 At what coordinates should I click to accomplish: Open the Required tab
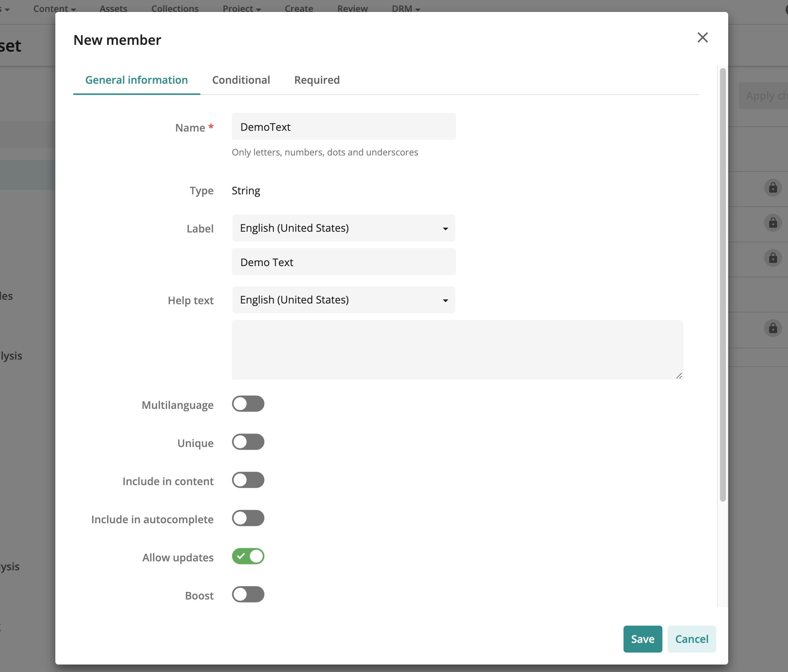[317, 80]
